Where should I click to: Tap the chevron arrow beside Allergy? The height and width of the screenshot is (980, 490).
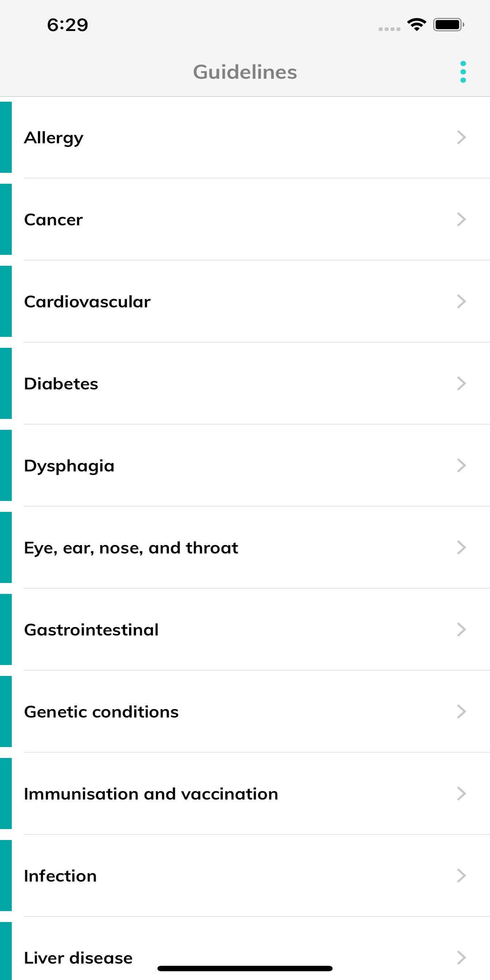click(x=461, y=137)
